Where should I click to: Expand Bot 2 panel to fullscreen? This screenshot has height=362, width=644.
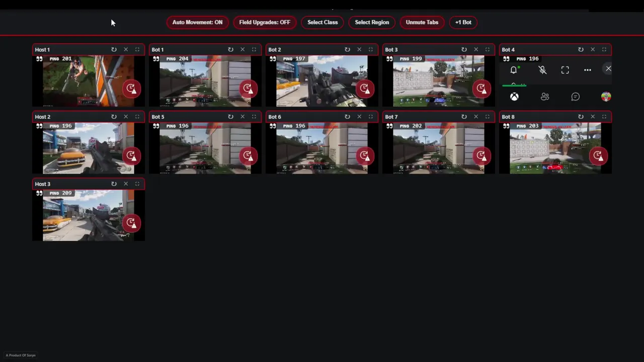tap(370, 49)
